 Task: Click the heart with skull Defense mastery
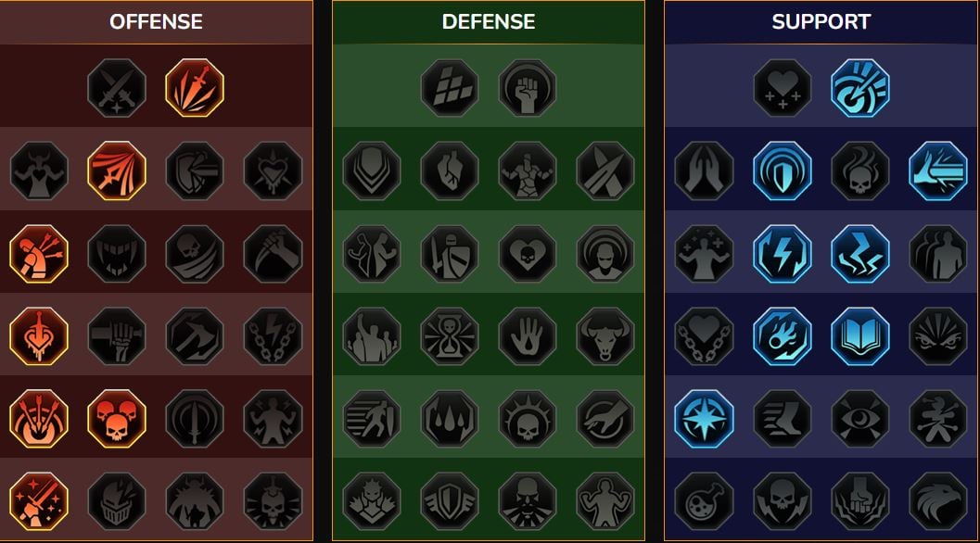pos(527,254)
